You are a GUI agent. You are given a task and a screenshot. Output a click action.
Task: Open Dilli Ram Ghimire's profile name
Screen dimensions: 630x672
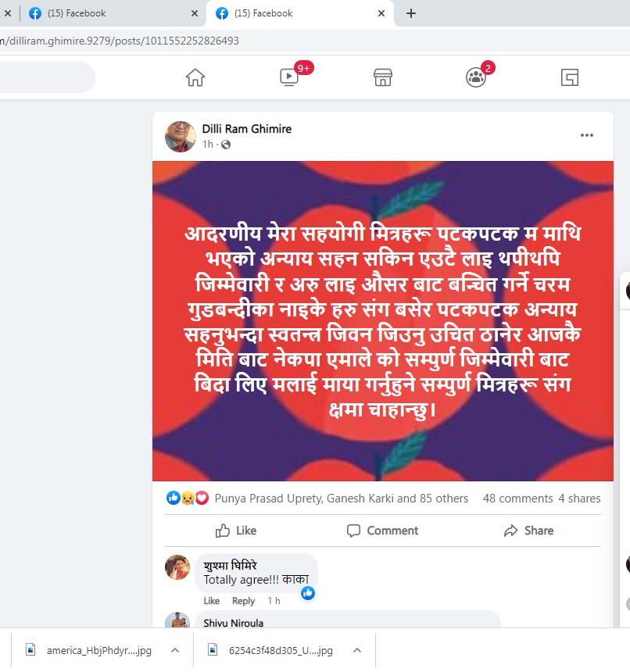click(247, 129)
